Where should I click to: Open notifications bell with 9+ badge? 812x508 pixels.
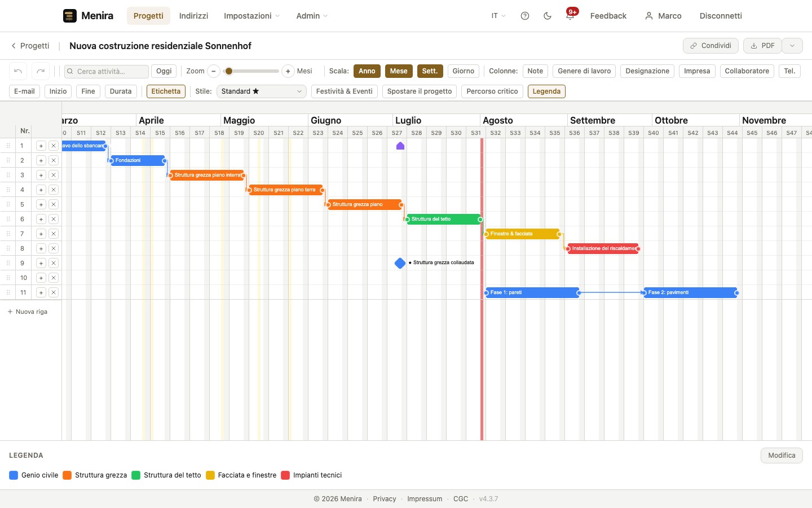(x=570, y=16)
